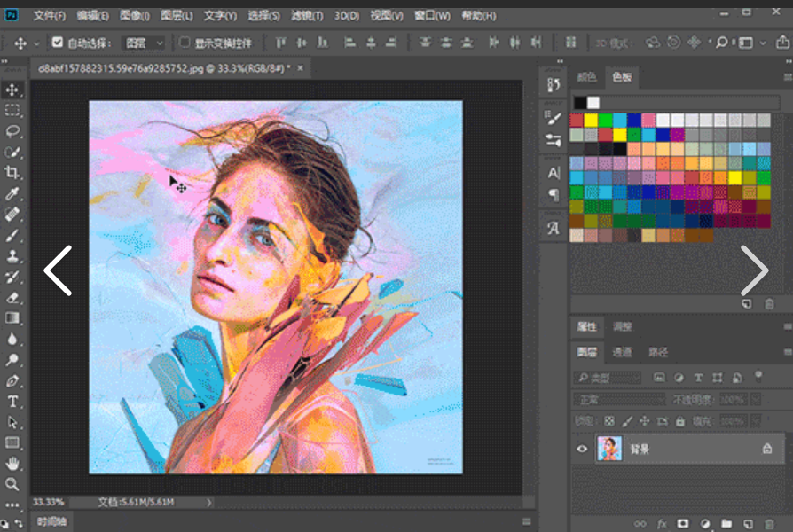Open the Character panel icon
This screenshot has width=793, height=532.
[554, 173]
